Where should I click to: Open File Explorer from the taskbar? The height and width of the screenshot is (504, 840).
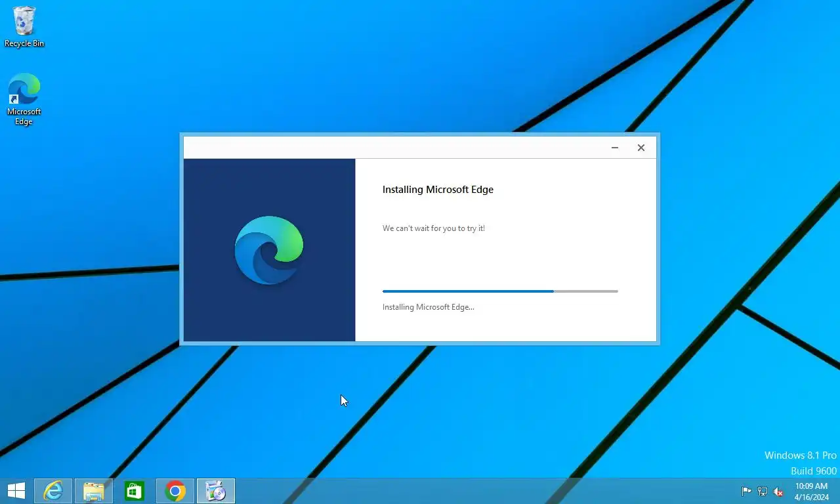pyautogui.click(x=94, y=491)
